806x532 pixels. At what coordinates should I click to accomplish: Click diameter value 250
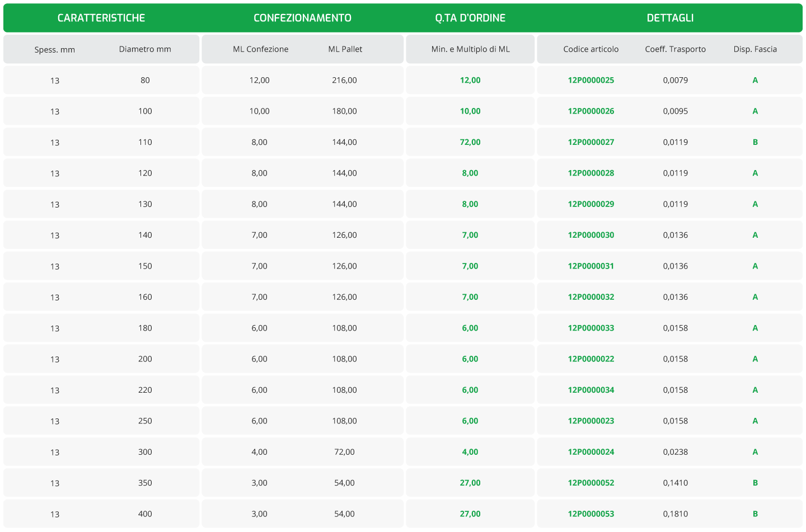[x=145, y=421]
